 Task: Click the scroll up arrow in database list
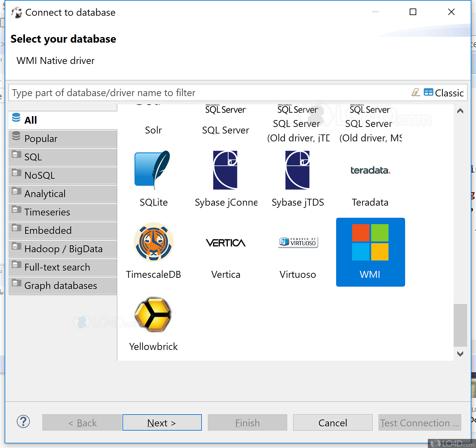coord(460,111)
